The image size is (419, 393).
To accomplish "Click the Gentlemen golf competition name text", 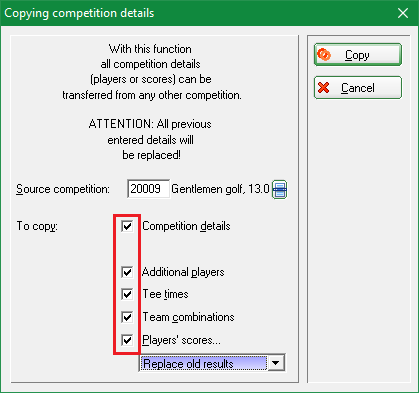I will (x=220, y=189).
